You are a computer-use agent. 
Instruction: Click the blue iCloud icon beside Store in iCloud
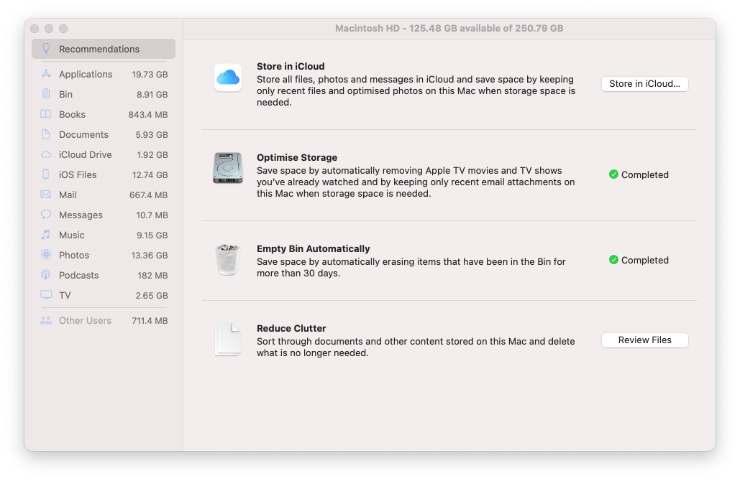point(228,77)
